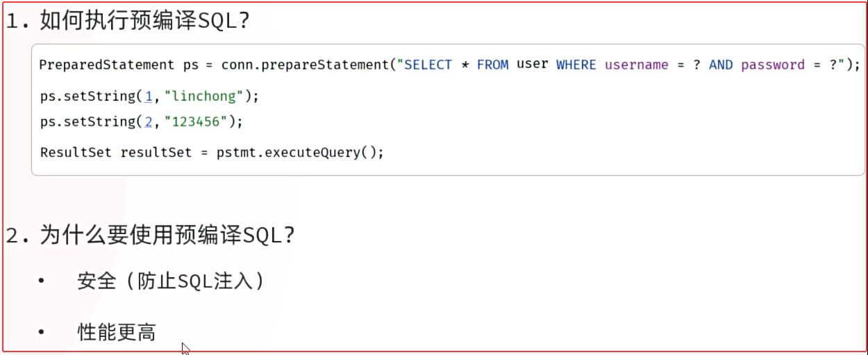Click the SELECT keyword in the SQL string
The height and width of the screenshot is (355, 868).
[x=427, y=65]
